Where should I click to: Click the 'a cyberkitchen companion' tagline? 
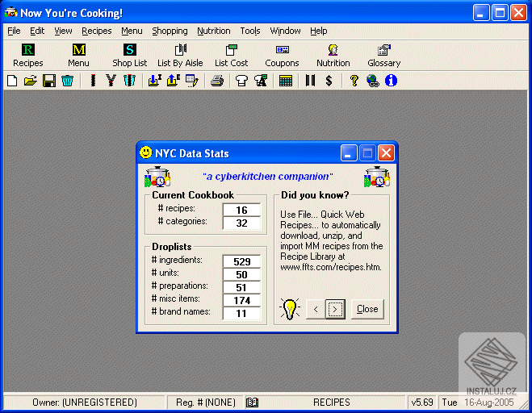pyautogui.click(x=267, y=177)
